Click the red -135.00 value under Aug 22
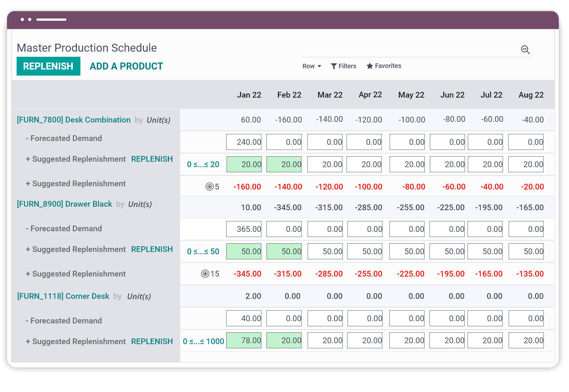 530,274
